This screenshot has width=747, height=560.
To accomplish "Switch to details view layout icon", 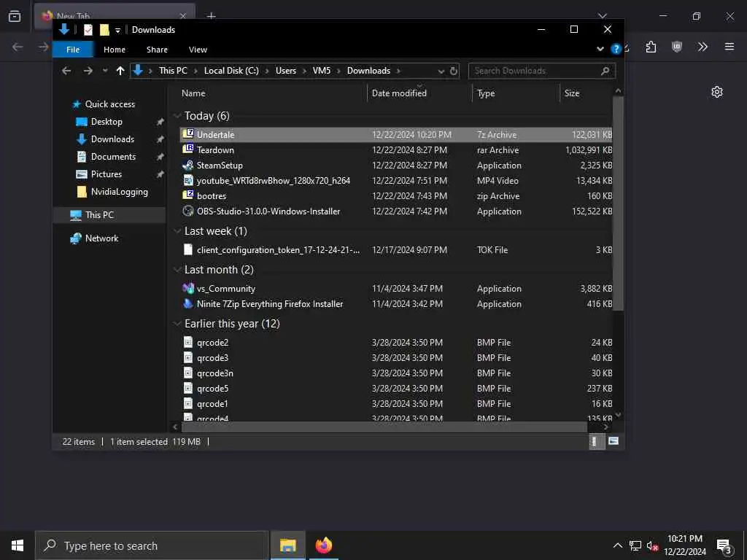I will pyautogui.click(x=595, y=441).
